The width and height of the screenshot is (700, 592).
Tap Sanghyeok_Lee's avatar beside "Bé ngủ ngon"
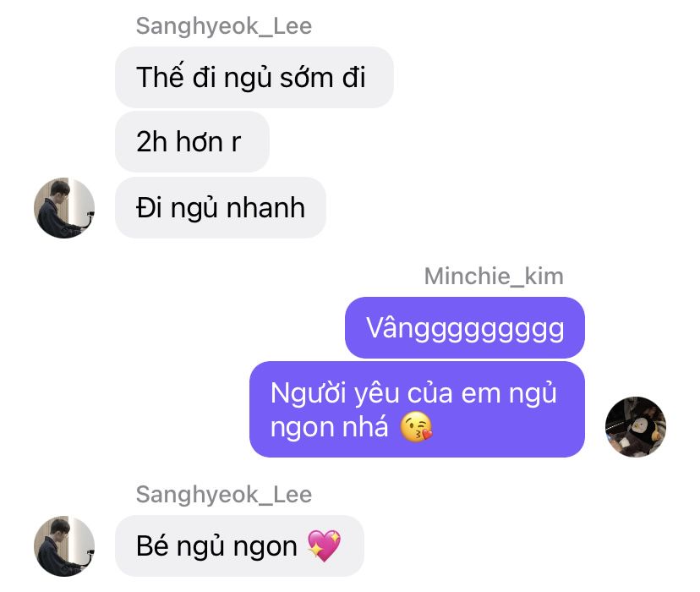[x=64, y=546]
